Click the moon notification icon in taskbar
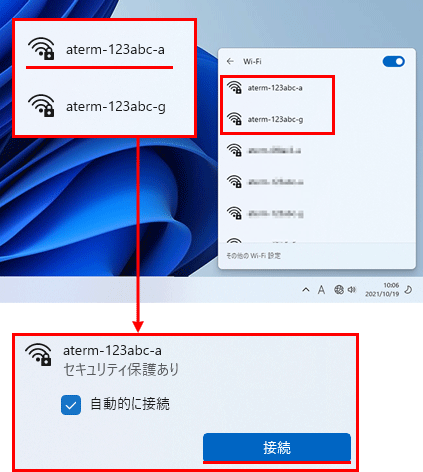Image resolution: width=423 pixels, height=472 pixels. [x=408, y=290]
